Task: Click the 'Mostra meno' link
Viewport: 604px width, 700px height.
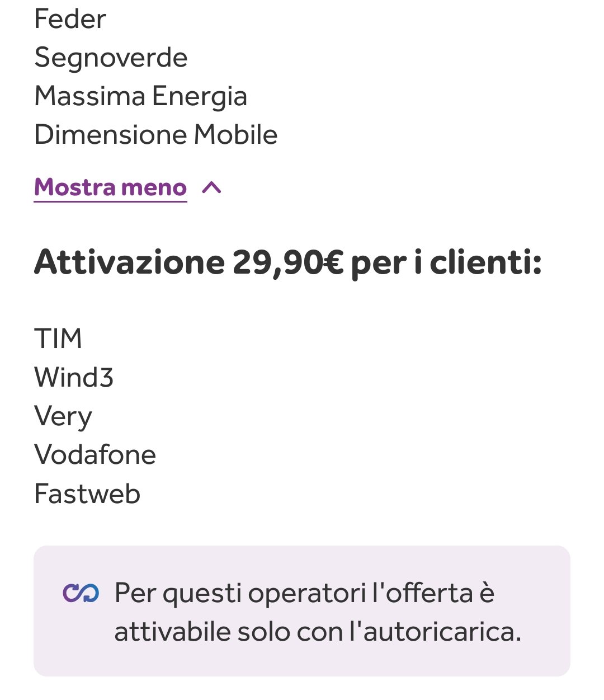Action: [110, 188]
